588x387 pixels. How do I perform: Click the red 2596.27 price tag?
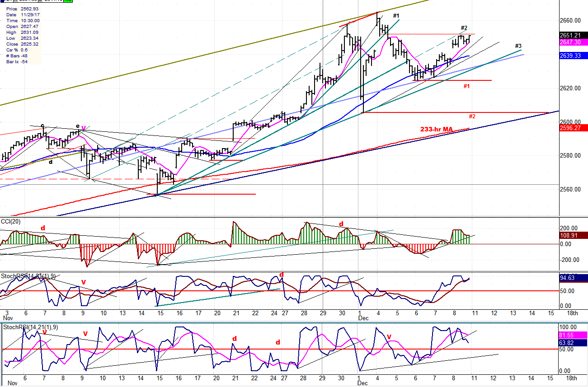573,128
